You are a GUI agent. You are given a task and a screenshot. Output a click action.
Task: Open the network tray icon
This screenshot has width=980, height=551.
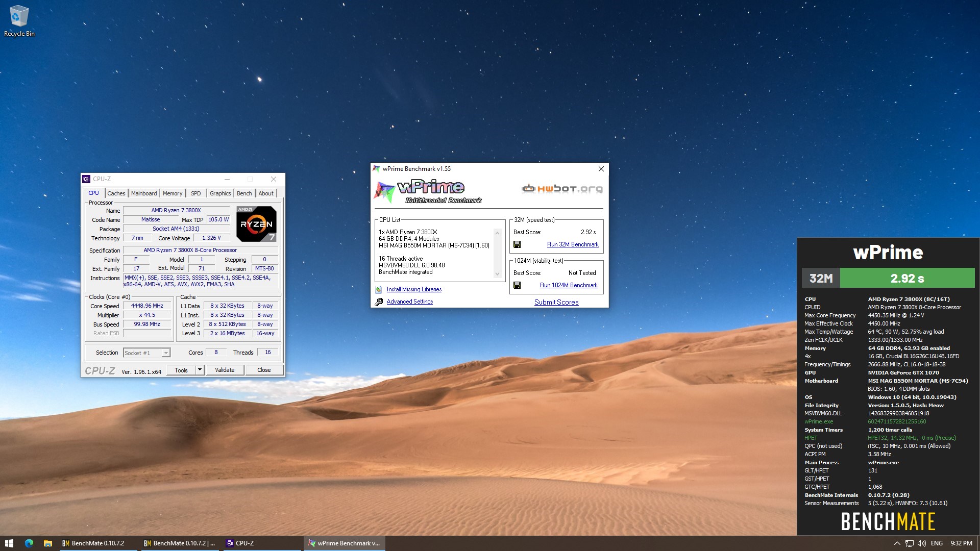click(910, 543)
